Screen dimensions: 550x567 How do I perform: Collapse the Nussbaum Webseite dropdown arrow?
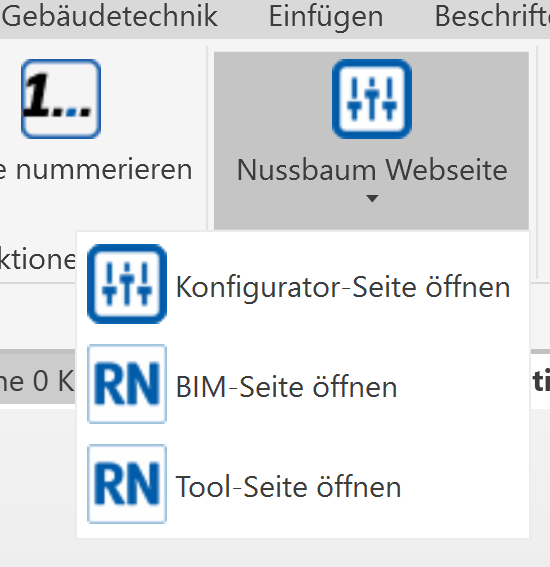coord(372,198)
